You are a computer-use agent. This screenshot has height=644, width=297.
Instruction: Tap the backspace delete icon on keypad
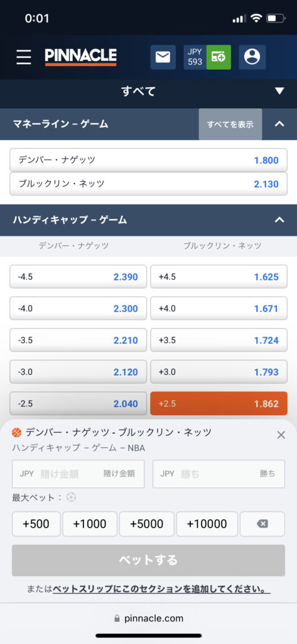point(262,524)
